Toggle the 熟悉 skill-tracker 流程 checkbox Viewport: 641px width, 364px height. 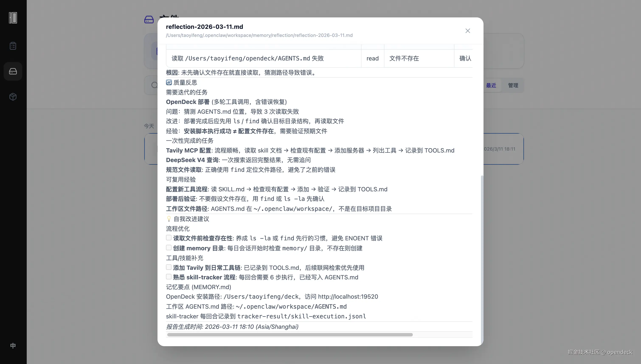coord(169,277)
